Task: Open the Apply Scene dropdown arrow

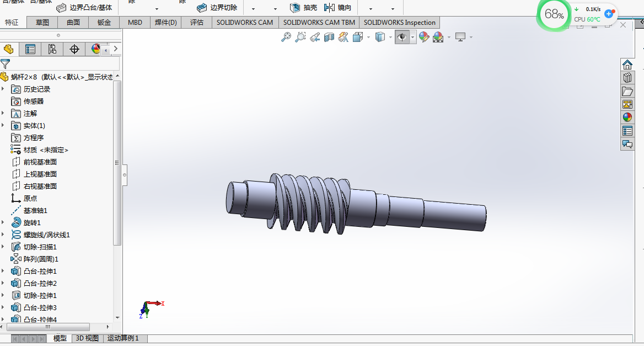Action: (x=449, y=38)
